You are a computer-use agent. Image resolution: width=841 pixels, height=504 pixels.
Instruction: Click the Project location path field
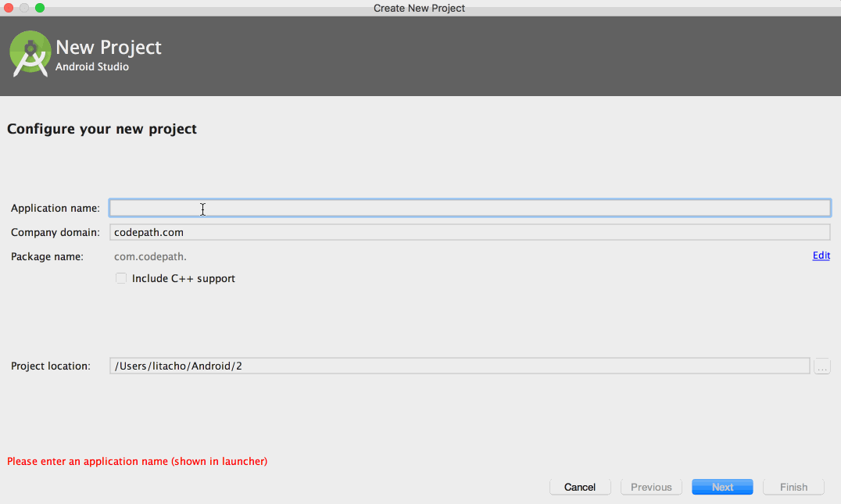460,366
